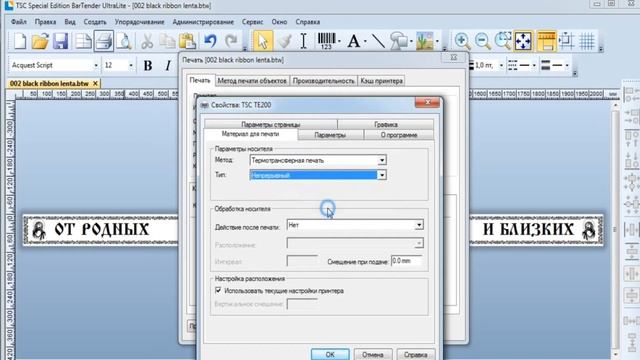Click the Справка button in properties dialog
Screen dimensions: 640x360
416,354
